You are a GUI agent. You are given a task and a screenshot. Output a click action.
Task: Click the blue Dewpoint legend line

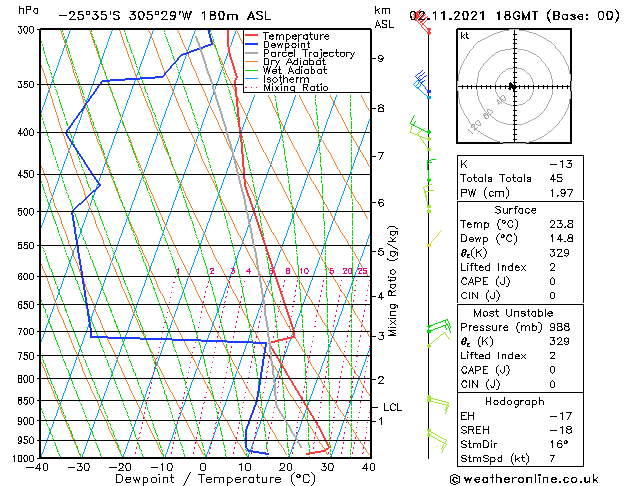tap(251, 45)
